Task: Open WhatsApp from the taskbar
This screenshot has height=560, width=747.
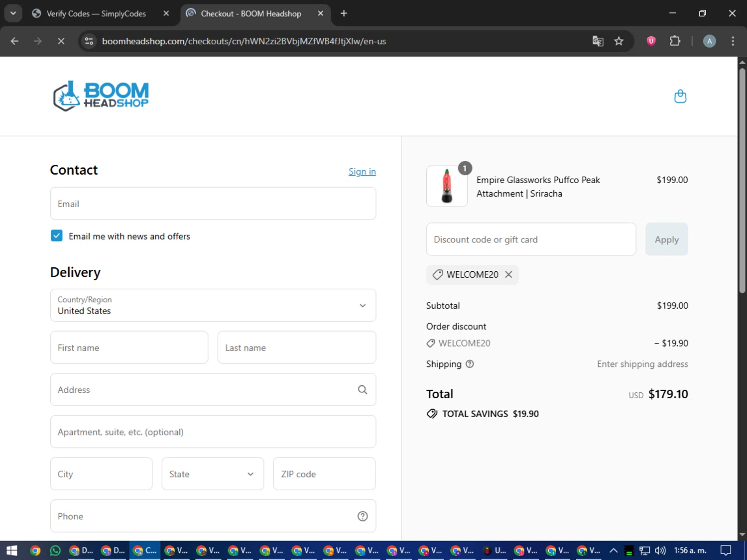Action: 55,551
